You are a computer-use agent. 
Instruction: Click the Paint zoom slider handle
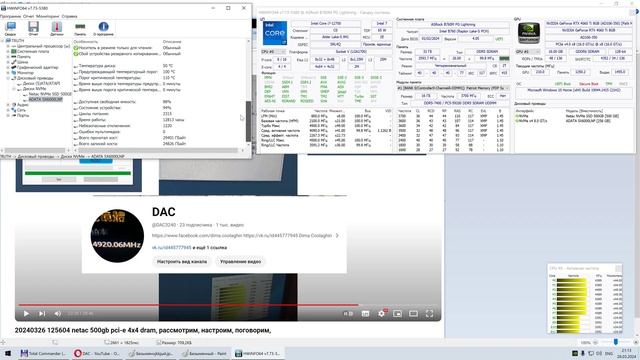[x=616, y=342]
